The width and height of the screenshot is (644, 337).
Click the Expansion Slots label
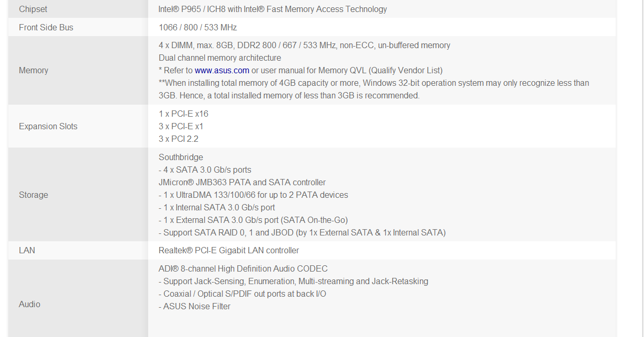48,126
